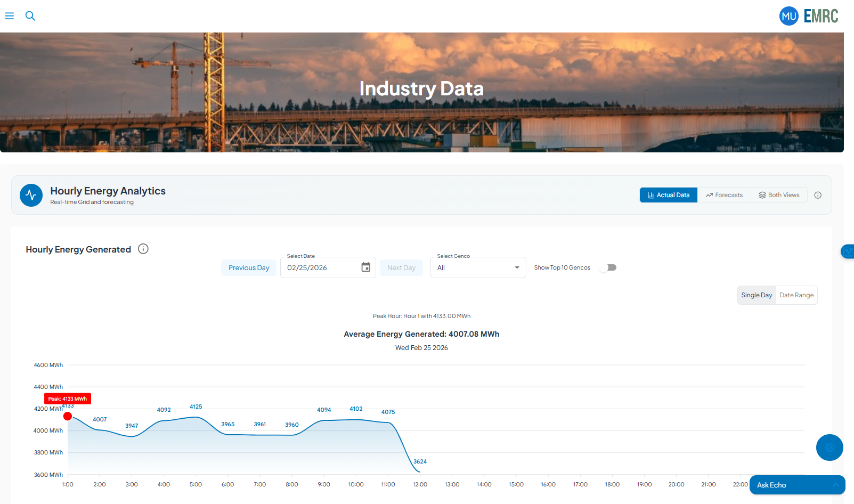
Task: Click the MU avatar circle
Action: coord(789,16)
